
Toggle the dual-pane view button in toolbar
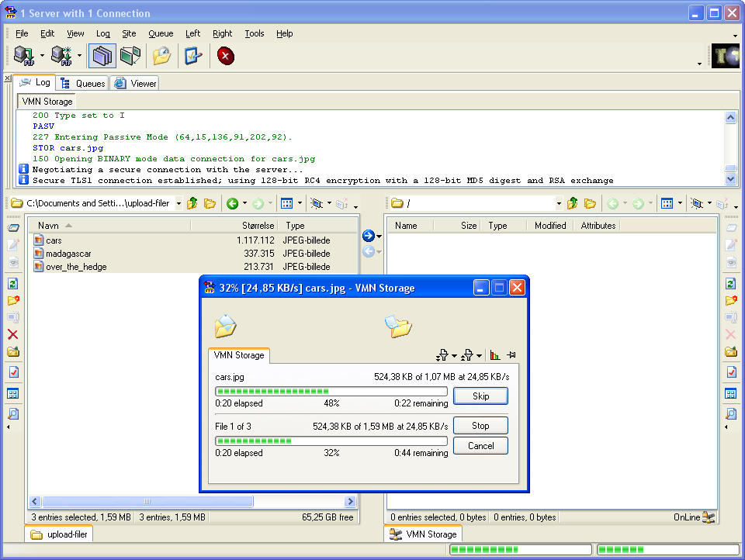[x=102, y=56]
